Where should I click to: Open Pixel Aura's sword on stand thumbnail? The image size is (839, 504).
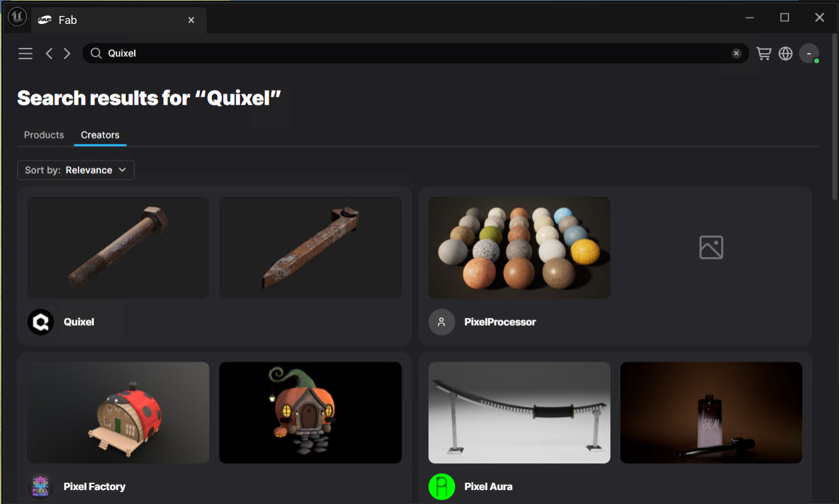519,413
